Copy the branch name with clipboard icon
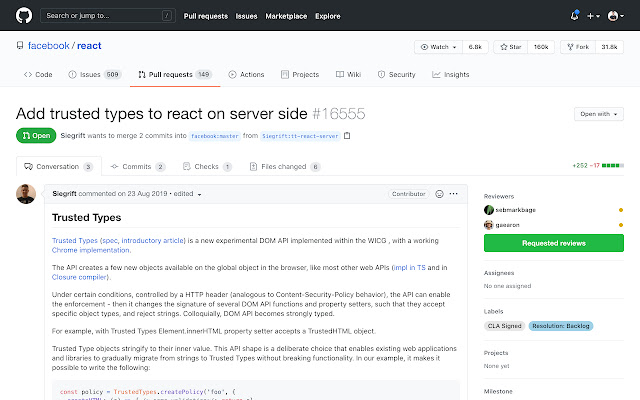 pyautogui.click(x=347, y=136)
